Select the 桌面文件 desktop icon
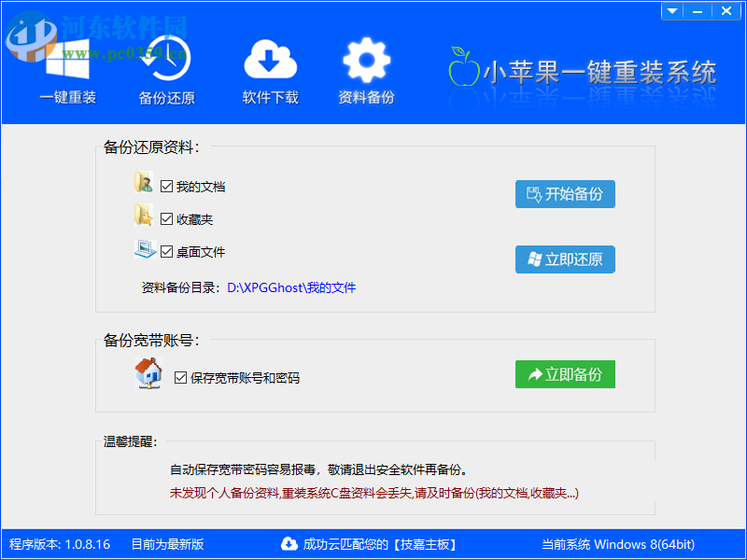 tap(144, 249)
